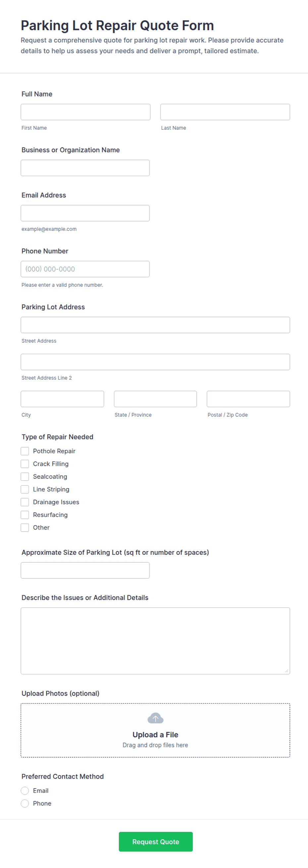This screenshot has width=308, height=868.
Task: Mark the Other repair type checkbox
Action: point(25,528)
